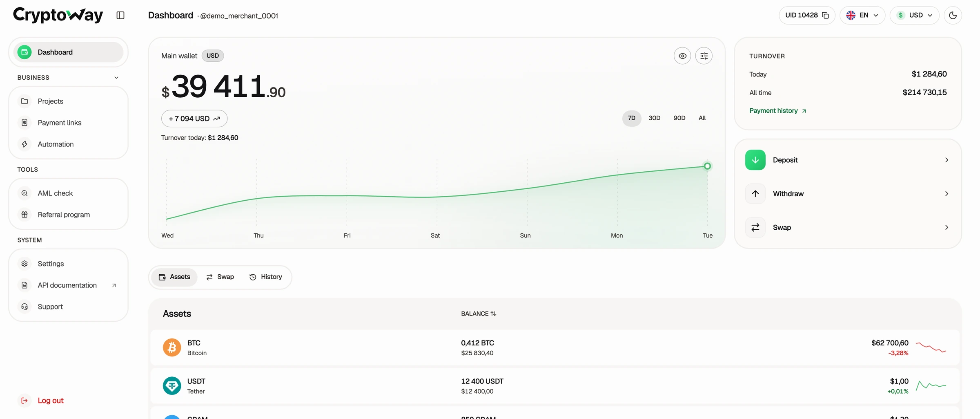Screen dimensions: 980x419
Task: Open Settings in the sidebar
Action: pos(68,264)
